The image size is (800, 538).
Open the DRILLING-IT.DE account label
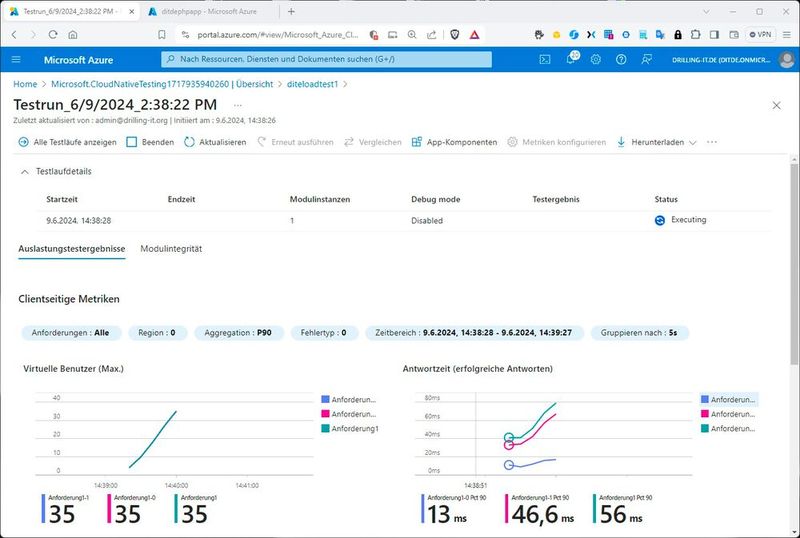click(721, 60)
